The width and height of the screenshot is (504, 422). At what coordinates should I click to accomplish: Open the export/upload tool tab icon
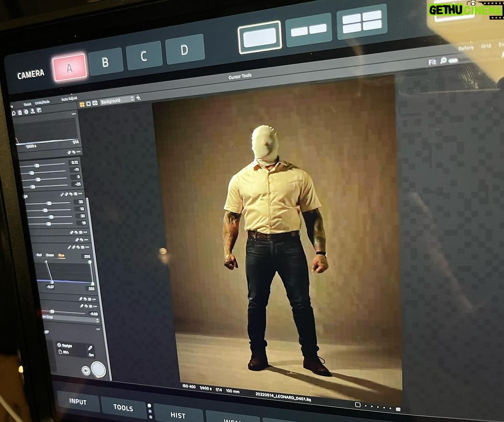pyautogui.click(x=33, y=111)
